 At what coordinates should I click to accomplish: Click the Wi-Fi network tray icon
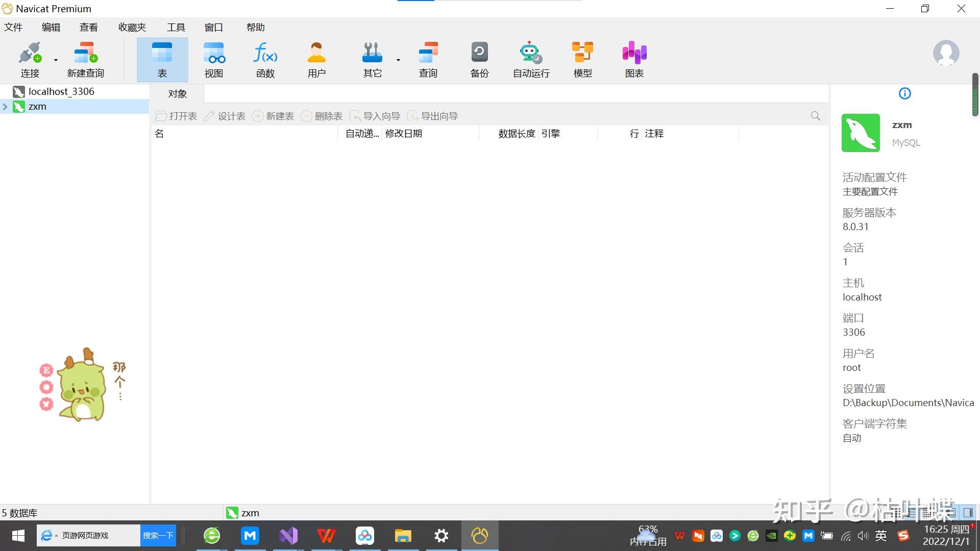[846, 536]
